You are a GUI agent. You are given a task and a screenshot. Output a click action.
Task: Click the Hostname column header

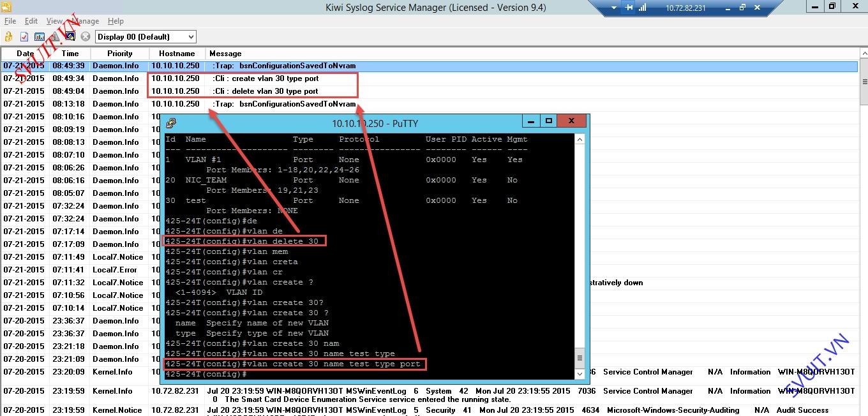tap(177, 54)
